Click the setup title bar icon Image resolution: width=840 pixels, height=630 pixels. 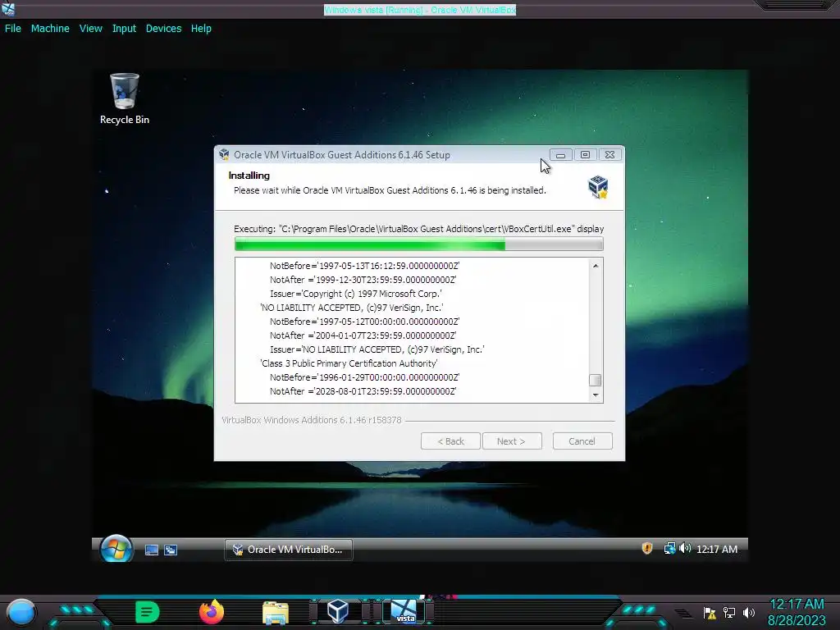[x=224, y=155]
